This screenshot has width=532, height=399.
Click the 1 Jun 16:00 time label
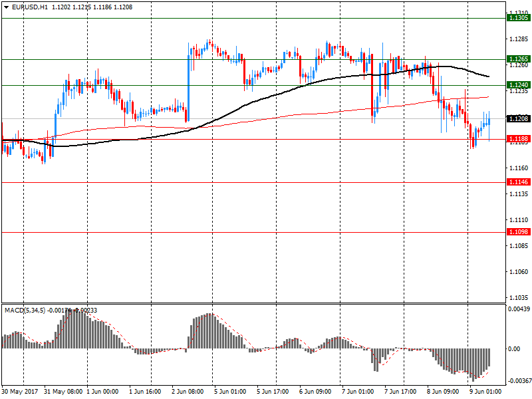pos(145,392)
